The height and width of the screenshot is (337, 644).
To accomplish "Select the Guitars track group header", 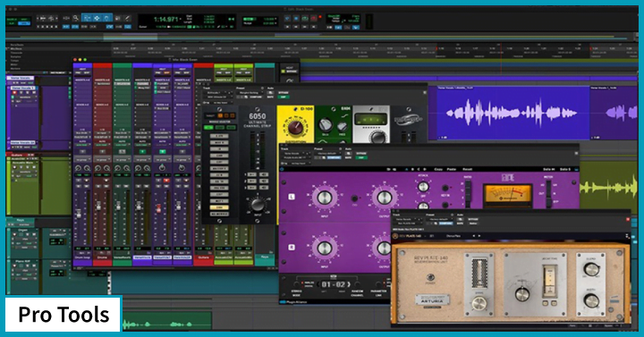I will pos(20,156).
